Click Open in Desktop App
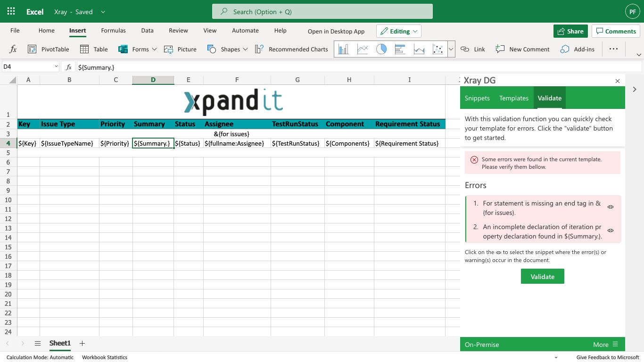The image size is (644, 362). 336,31
